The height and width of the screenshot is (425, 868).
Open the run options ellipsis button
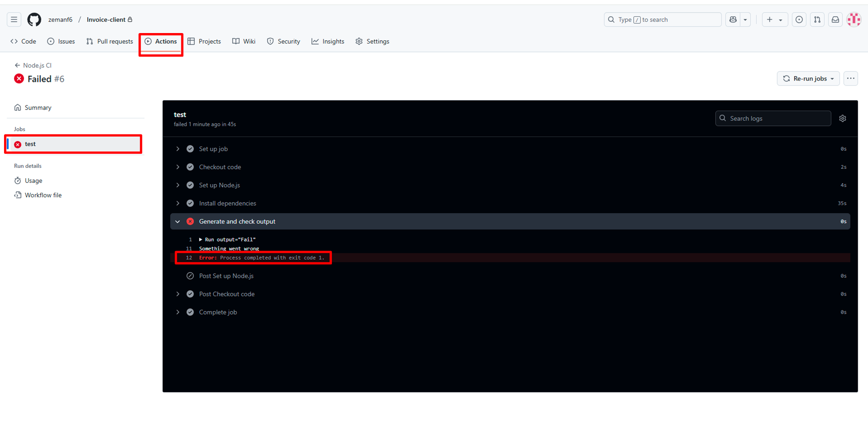pos(850,78)
